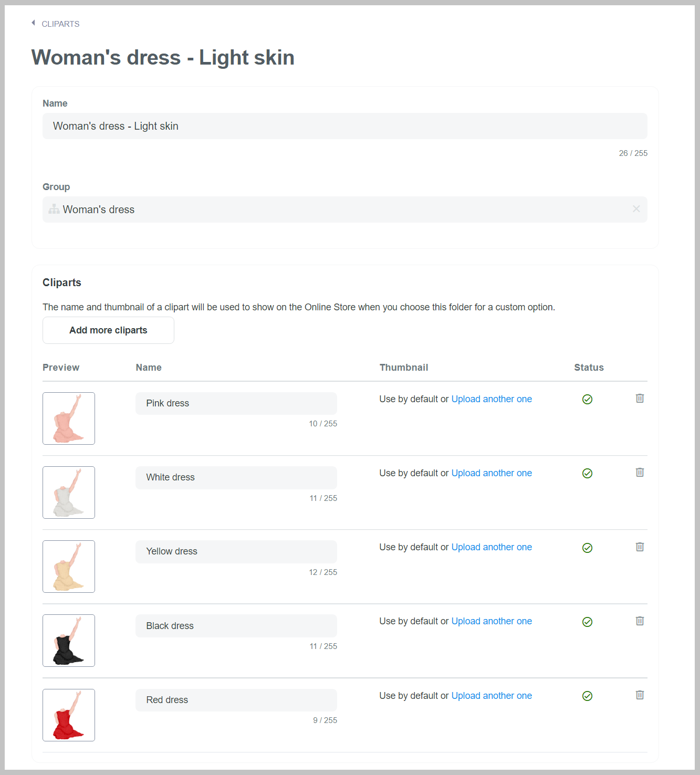Click the '12 / 255' counter under Yellow dress

click(x=323, y=572)
